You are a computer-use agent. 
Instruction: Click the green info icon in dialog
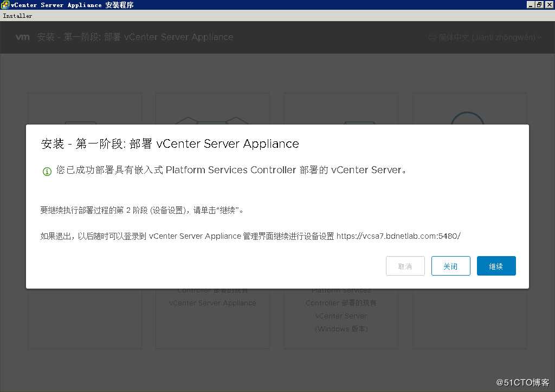coord(47,172)
